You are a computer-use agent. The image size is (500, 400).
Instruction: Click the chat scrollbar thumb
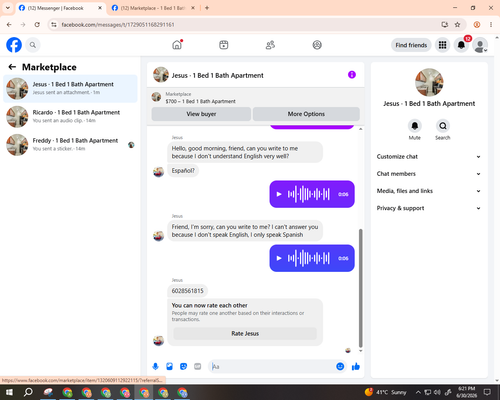360,288
